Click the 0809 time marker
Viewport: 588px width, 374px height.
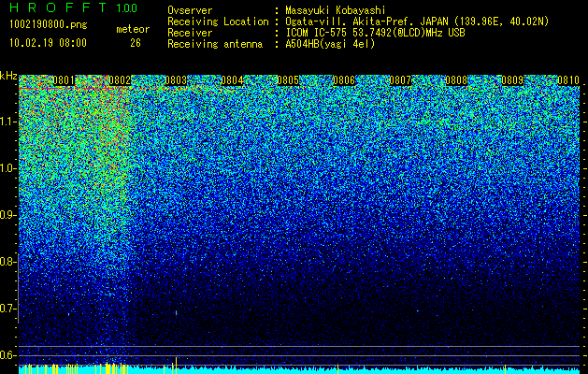(512, 80)
